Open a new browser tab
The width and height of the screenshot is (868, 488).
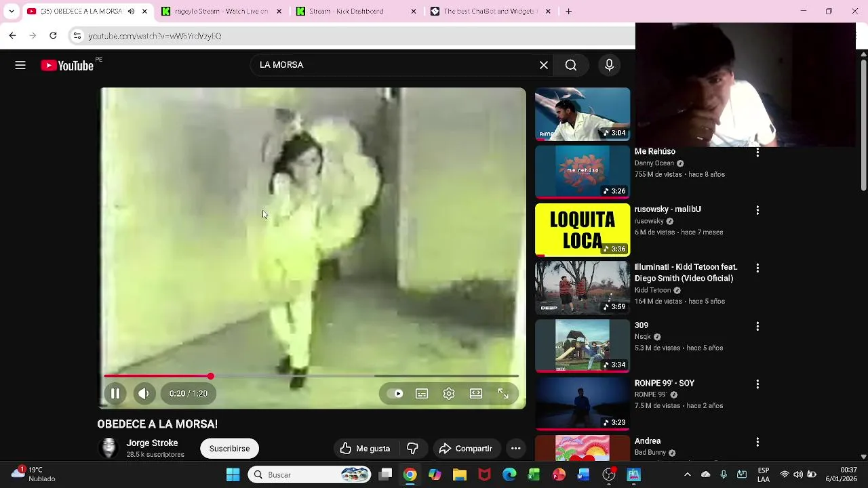tap(568, 11)
